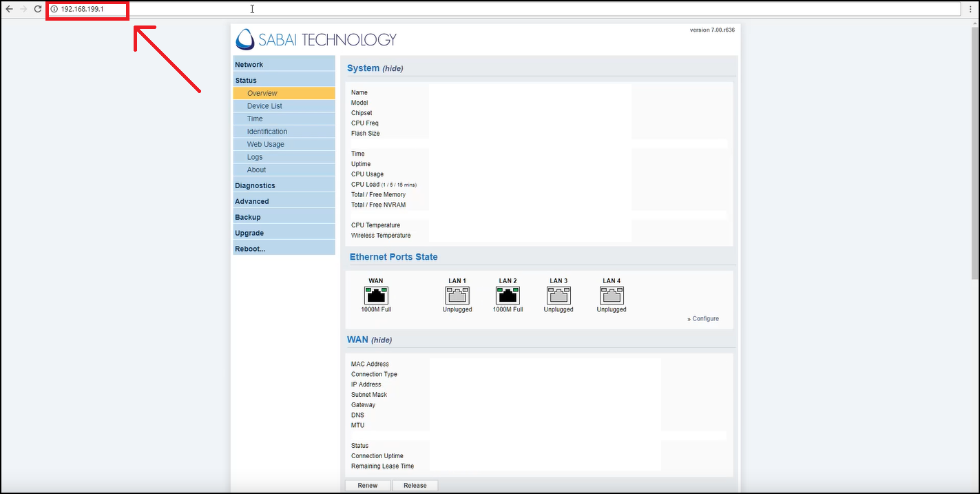Click the LAN 2 port icon
The image size is (980, 494).
click(x=508, y=296)
